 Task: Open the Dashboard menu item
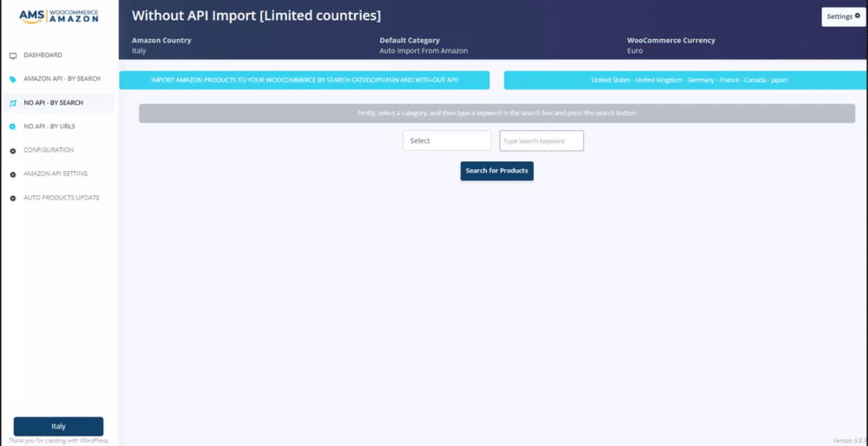coord(43,56)
